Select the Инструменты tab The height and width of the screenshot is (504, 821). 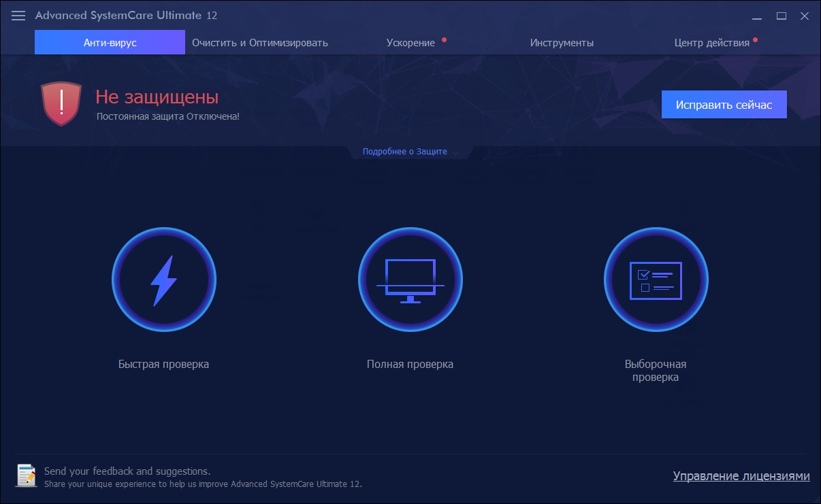tap(562, 42)
